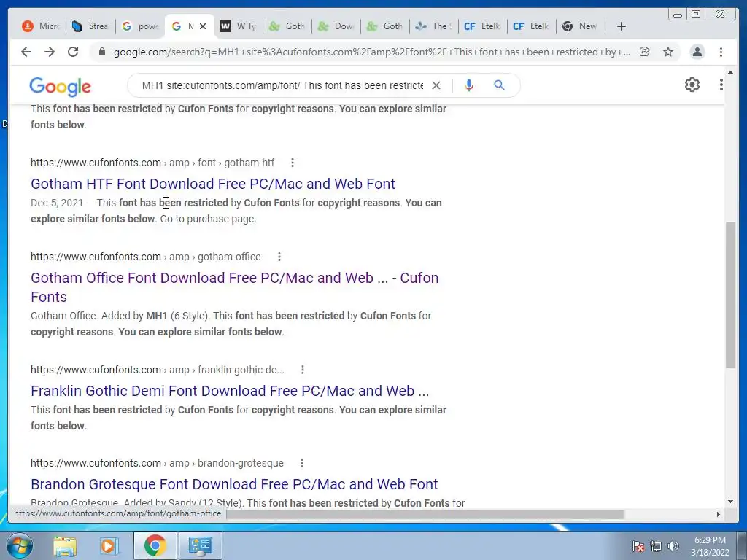The image size is (747, 560).
Task: Close the active Google search tab
Action: point(203,26)
